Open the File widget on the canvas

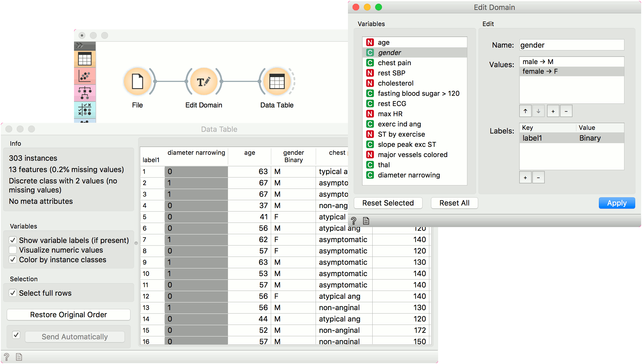click(x=138, y=81)
